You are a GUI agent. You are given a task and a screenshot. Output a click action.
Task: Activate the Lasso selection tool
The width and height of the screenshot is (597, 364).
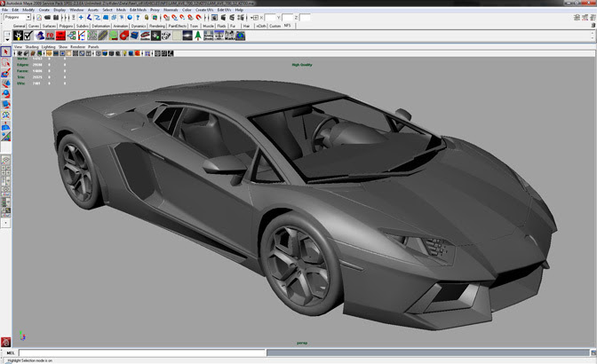5,63
